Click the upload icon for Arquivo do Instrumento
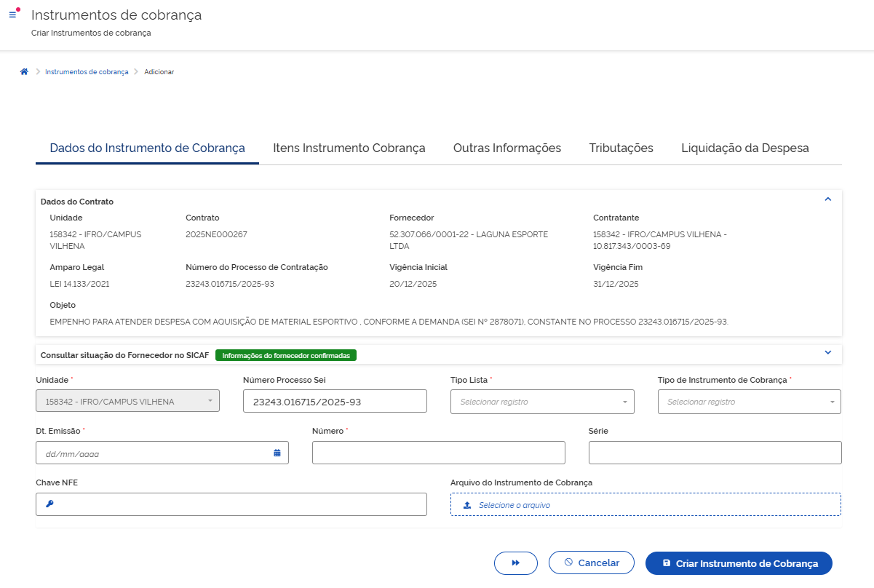The image size is (874, 588). tap(467, 504)
